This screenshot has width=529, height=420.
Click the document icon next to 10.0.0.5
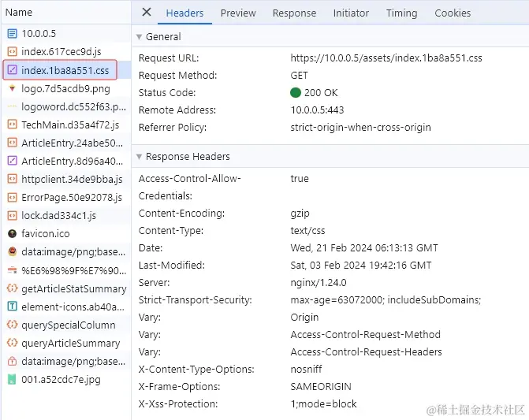click(12, 33)
